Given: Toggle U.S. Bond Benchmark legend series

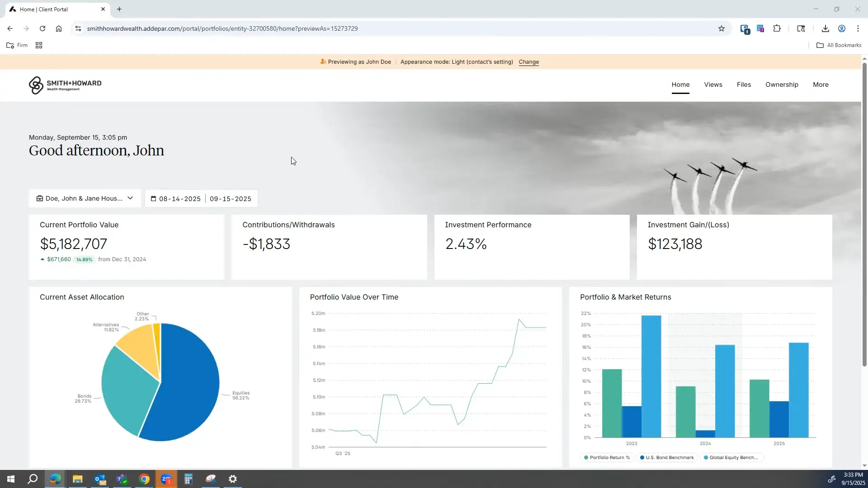Looking at the screenshot, I should pyautogui.click(x=667, y=458).
